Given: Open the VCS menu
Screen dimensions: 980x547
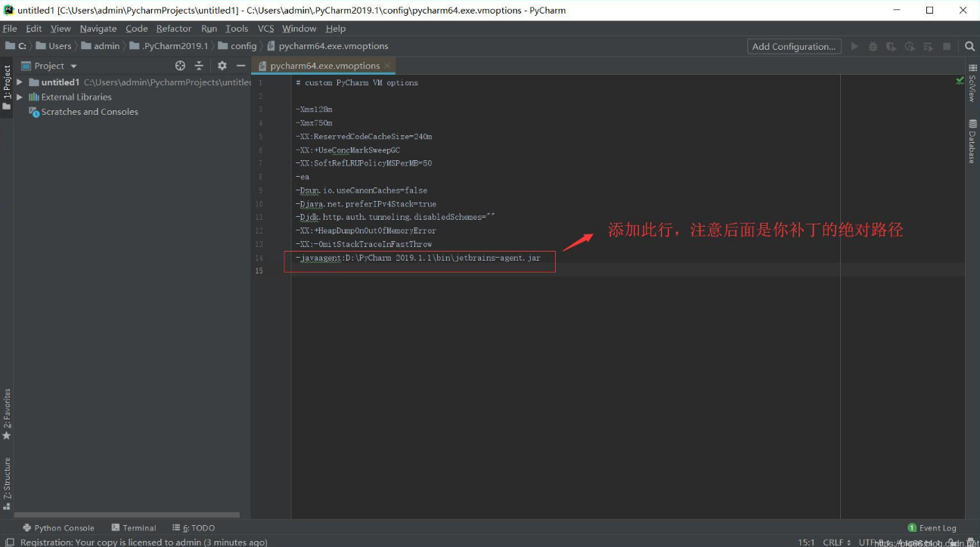Looking at the screenshot, I should click(x=265, y=28).
